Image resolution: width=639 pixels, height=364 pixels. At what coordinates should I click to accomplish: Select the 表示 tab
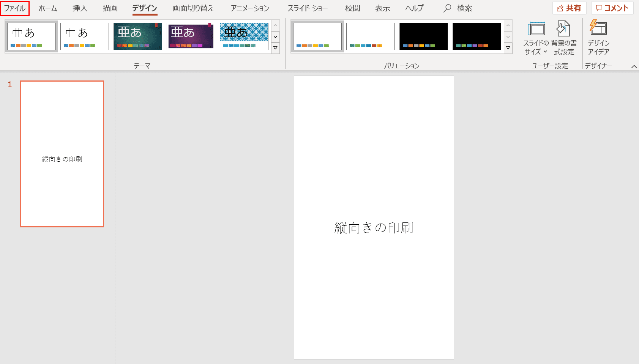tap(383, 8)
